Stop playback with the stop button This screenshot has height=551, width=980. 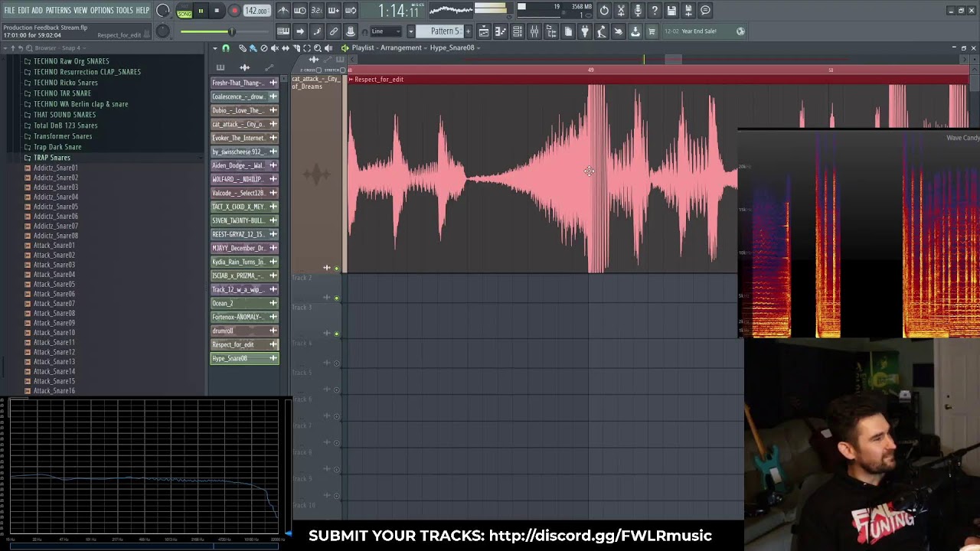click(x=217, y=10)
